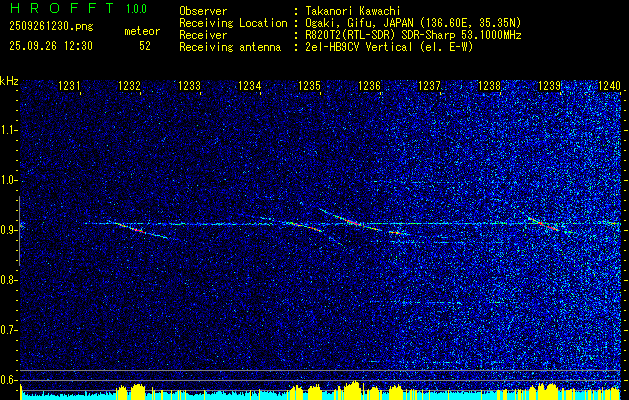The width and height of the screenshot is (629, 400).
Task: Click the 1232 time marker
Action: [129, 86]
